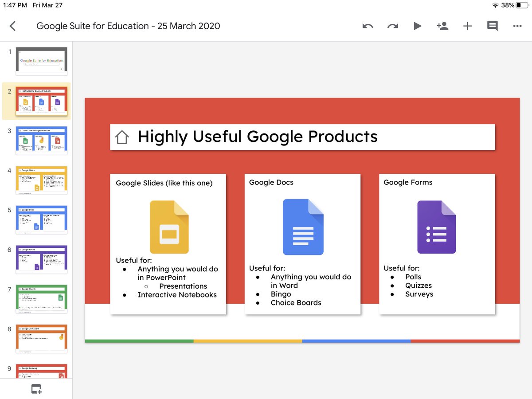Image resolution: width=532 pixels, height=399 pixels.
Task: Tap the Wi-Fi status icon
Action: pyautogui.click(x=495, y=5)
